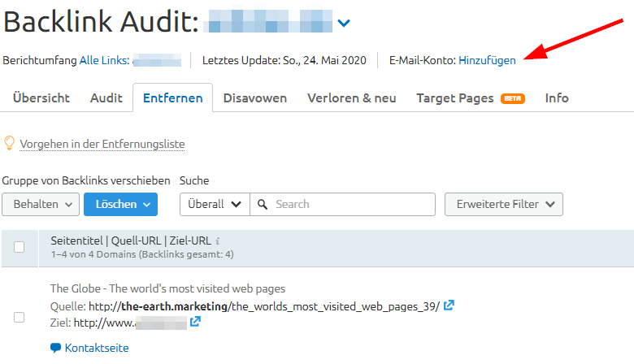This screenshot has height=364, width=634.
Task: Go to the Verloren & neu tab
Action: click(351, 98)
